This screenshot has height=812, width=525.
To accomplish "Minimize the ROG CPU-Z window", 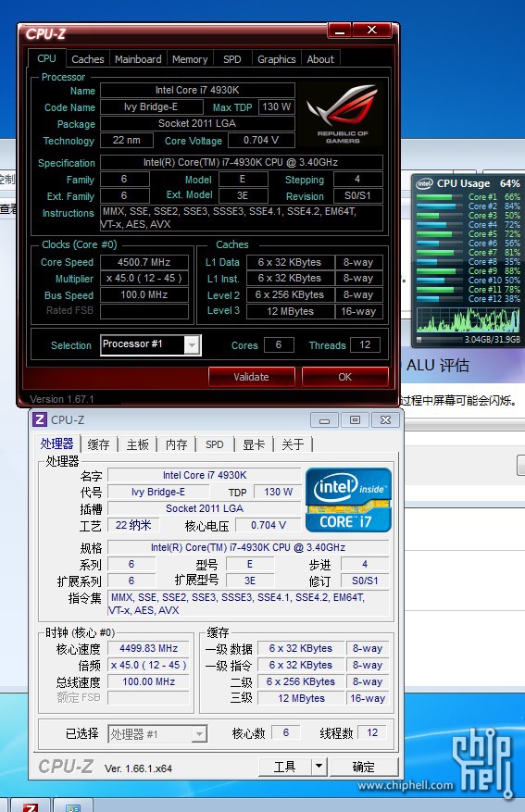I will tap(340, 31).
